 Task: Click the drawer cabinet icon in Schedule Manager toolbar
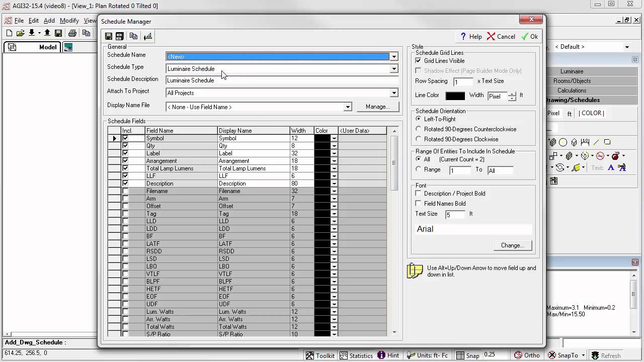coord(120,36)
